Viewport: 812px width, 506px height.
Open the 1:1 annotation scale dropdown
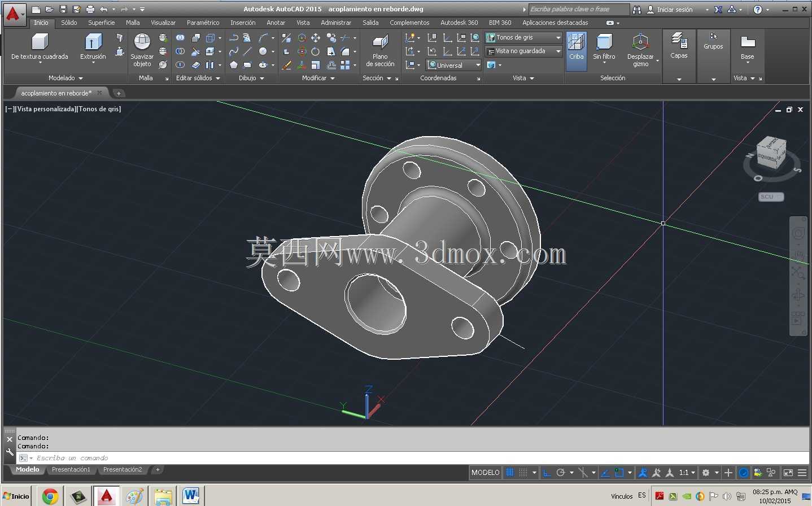pos(687,473)
